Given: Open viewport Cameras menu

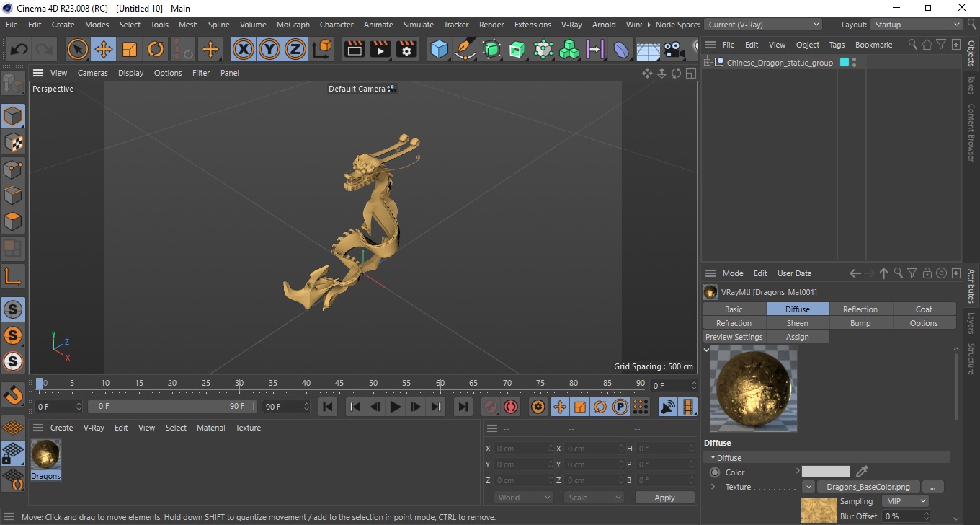Looking at the screenshot, I should (x=92, y=73).
